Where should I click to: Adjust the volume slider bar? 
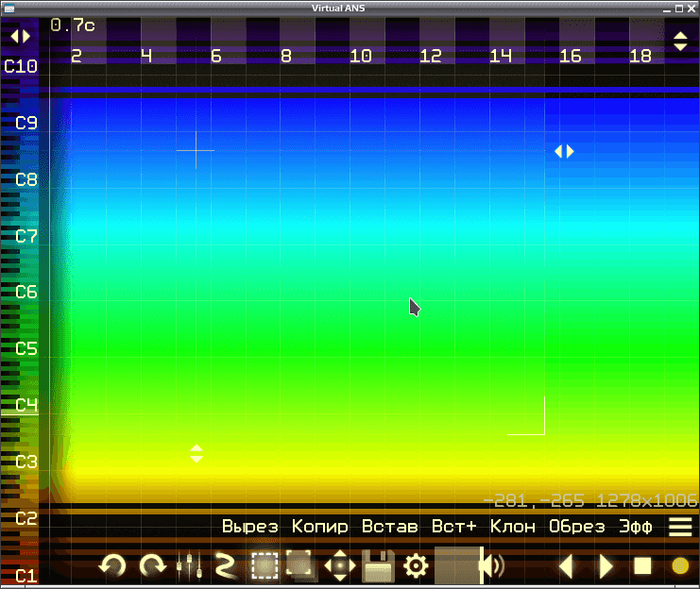459,565
